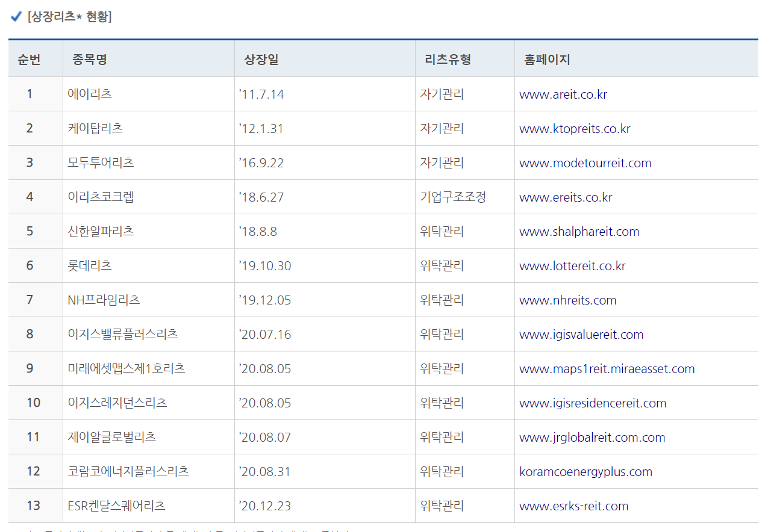Open www.igisvaluereit.com link
Screen dimensions: 771x532
coord(581,335)
